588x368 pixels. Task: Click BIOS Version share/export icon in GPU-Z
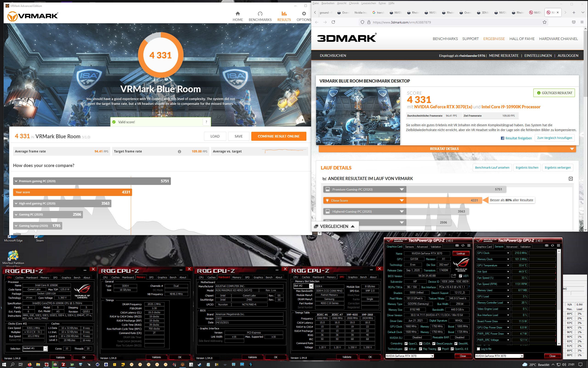(454, 276)
